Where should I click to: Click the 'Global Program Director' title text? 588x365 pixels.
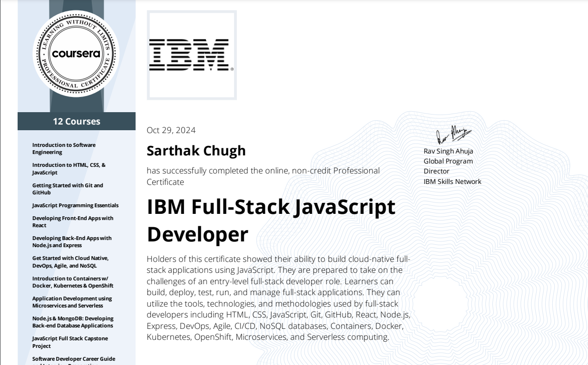(x=449, y=166)
